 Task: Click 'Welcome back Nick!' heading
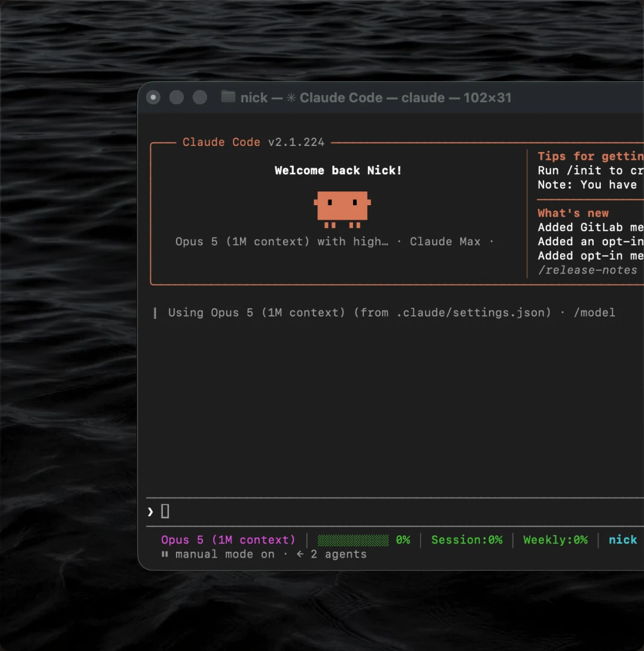pyautogui.click(x=338, y=170)
